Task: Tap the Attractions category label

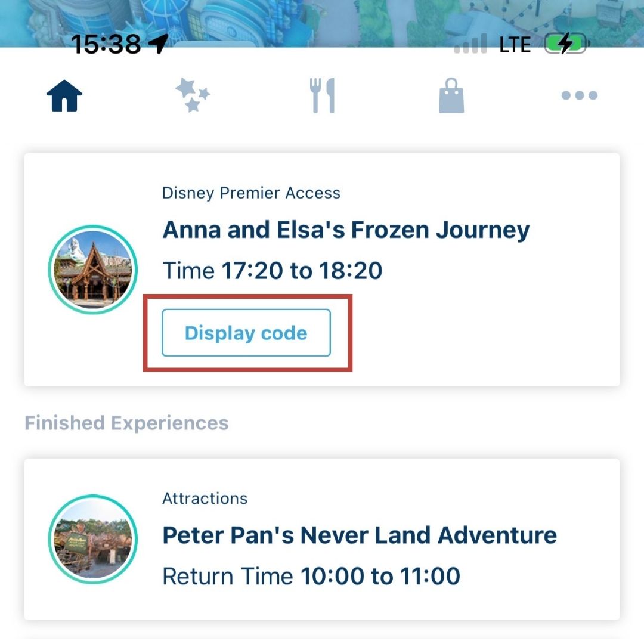Action: 205,499
